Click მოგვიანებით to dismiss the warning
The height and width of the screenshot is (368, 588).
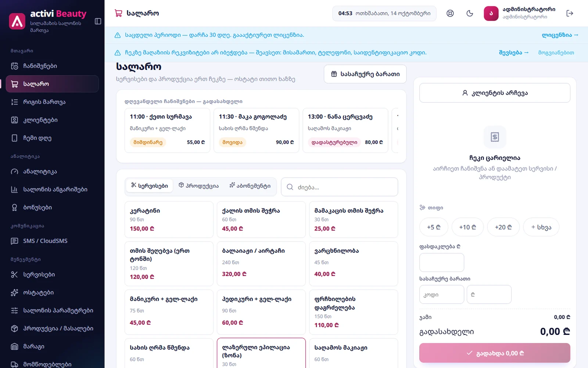click(556, 53)
